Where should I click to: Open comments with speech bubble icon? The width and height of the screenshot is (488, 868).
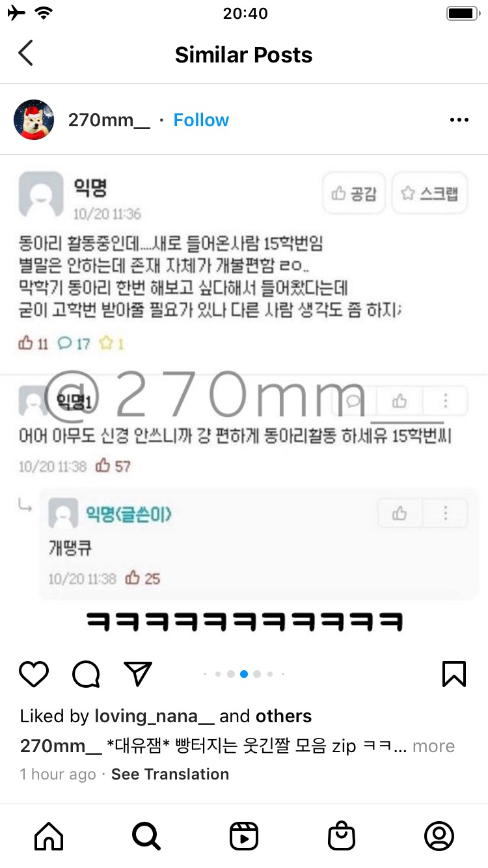86,674
